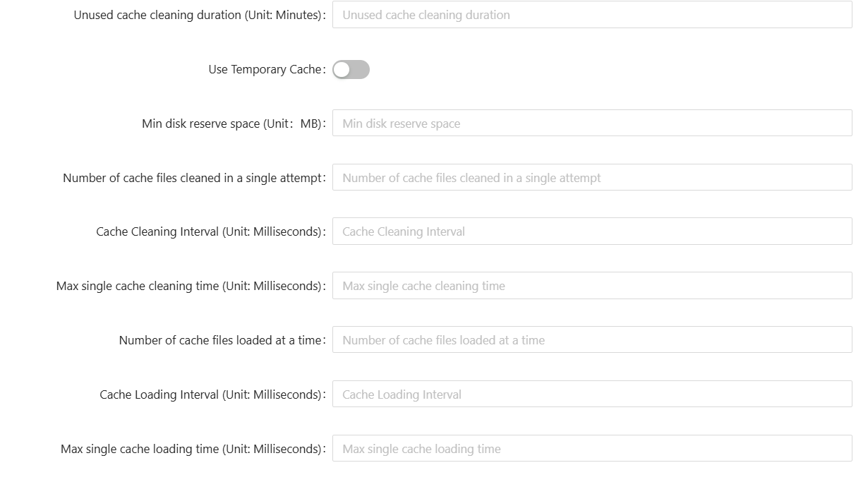The image size is (868, 482).
Task: Click the 'Cache Loading Interval (Unit: Milliseconds)' label
Action: [x=210, y=394]
